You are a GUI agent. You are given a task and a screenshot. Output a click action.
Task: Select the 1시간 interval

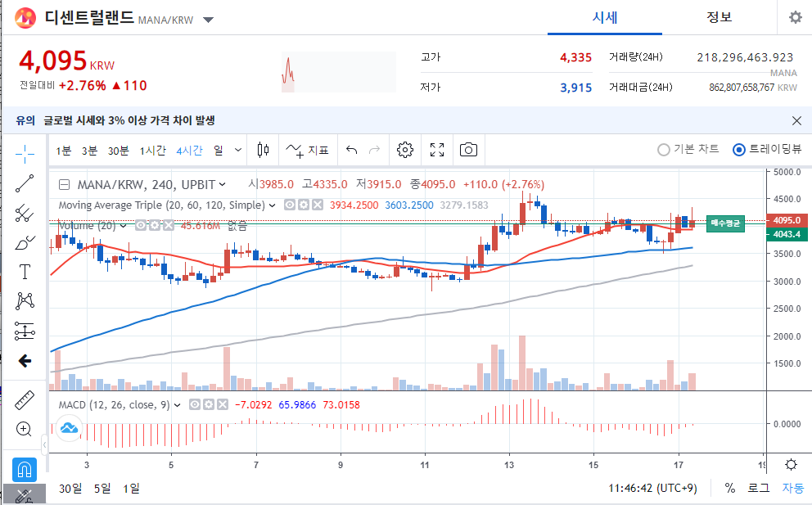click(153, 151)
